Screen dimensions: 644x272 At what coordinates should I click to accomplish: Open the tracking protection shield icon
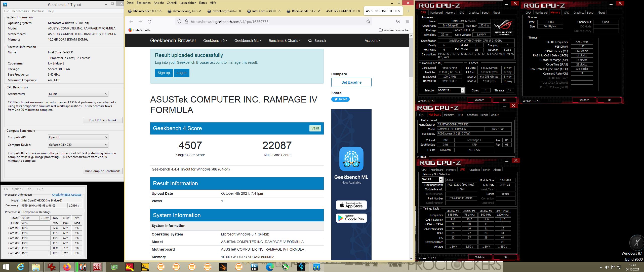tap(179, 22)
